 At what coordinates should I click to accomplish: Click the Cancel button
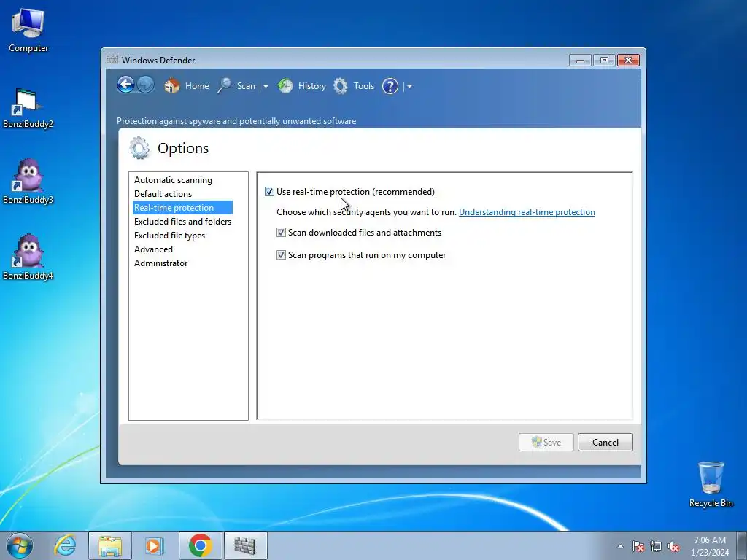(x=605, y=443)
